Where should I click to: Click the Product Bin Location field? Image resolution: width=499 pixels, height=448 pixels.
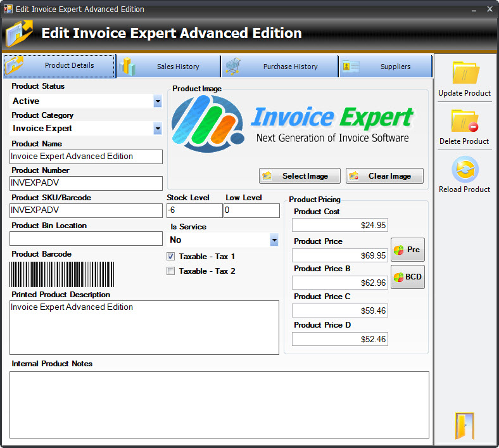(x=86, y=238)
